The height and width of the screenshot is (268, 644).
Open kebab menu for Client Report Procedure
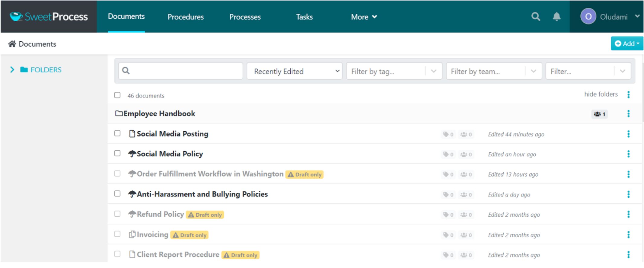pyautogui.click(x=628, y=255)
